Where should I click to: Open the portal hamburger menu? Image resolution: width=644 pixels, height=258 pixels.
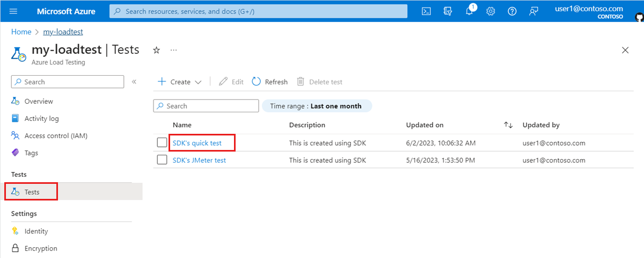point(13,11)
